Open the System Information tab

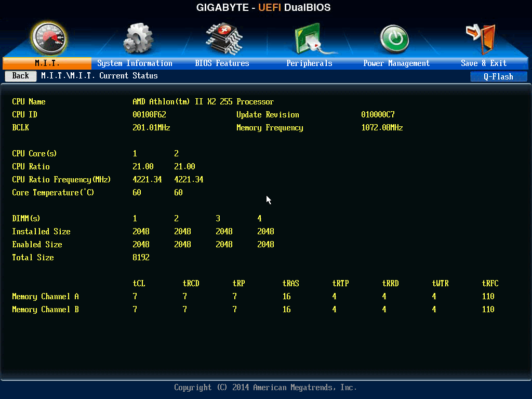135,63
